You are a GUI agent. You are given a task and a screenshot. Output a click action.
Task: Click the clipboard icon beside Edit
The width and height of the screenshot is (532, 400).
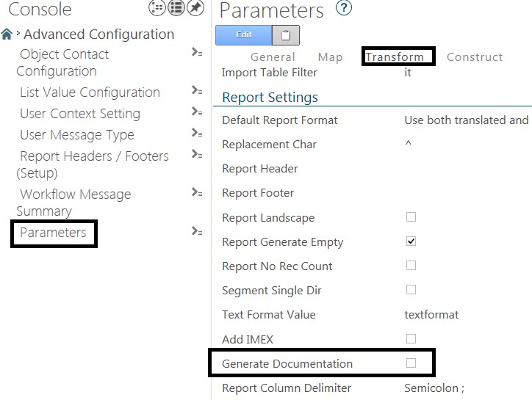(x=286, y=35)
